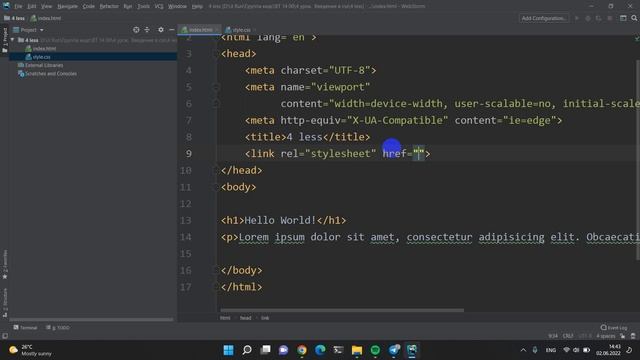Click the 'html' breadcrumb below the editor

click(x=225, y=318)
